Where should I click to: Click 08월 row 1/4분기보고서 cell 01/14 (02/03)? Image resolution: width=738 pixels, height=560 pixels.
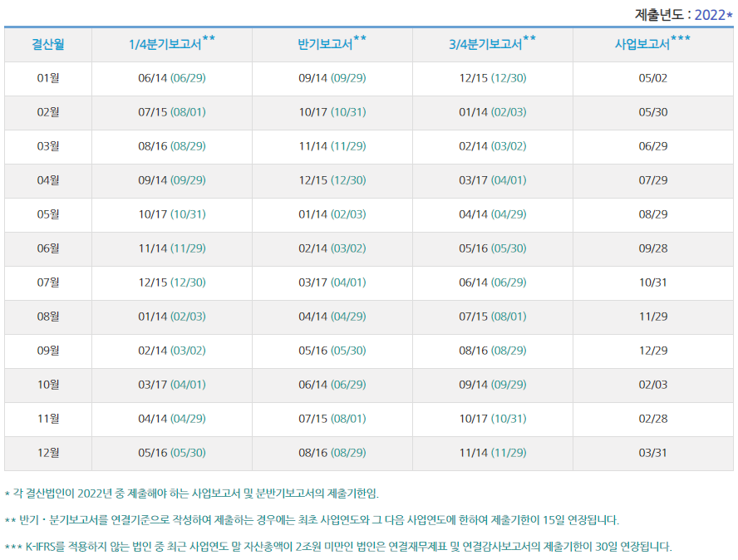pos(172,317)
